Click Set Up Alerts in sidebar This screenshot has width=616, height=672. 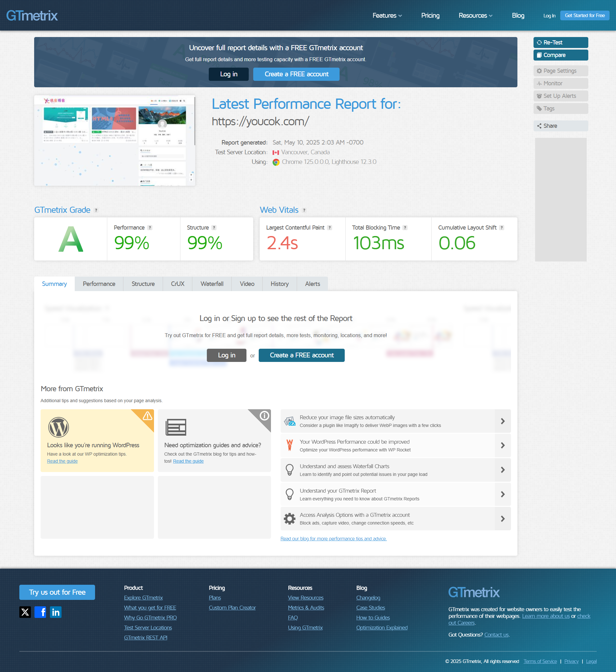point(561,96)
